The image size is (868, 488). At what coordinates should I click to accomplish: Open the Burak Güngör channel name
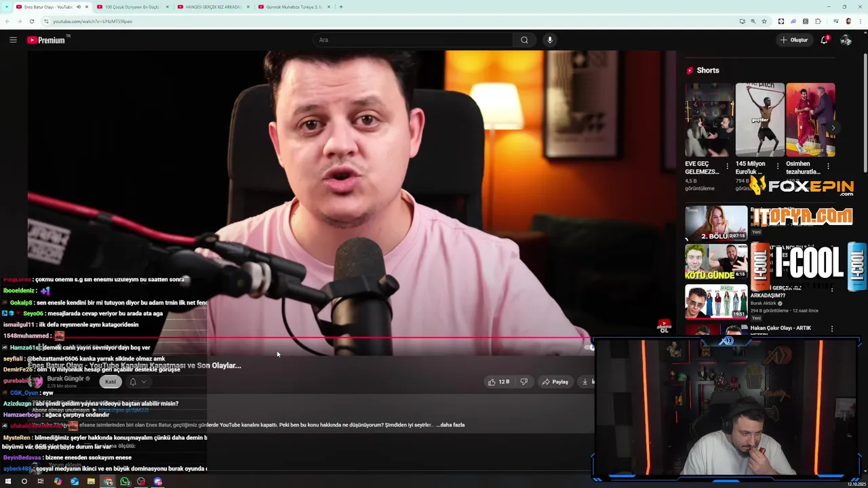65,378
